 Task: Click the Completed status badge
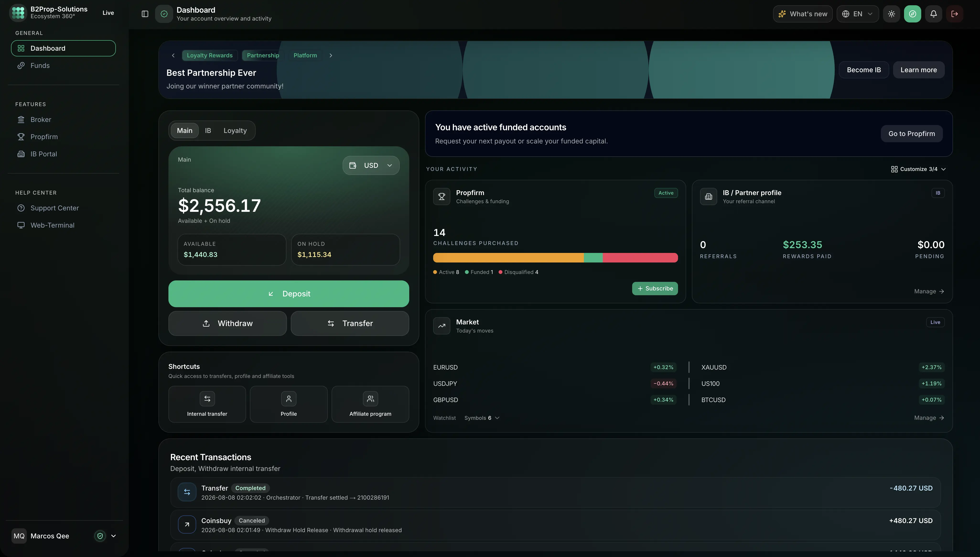click(250, 488)
